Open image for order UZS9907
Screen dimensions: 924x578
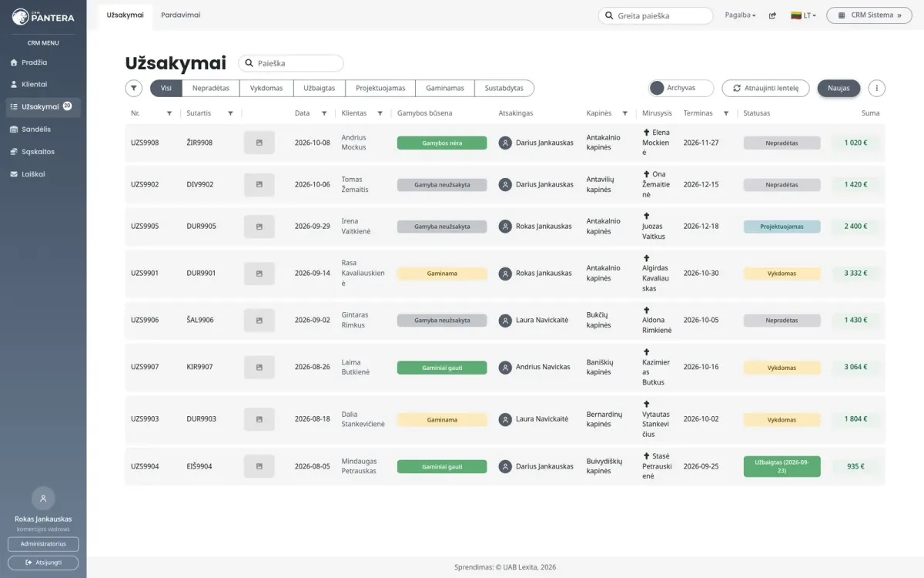[x=259, y=368]
